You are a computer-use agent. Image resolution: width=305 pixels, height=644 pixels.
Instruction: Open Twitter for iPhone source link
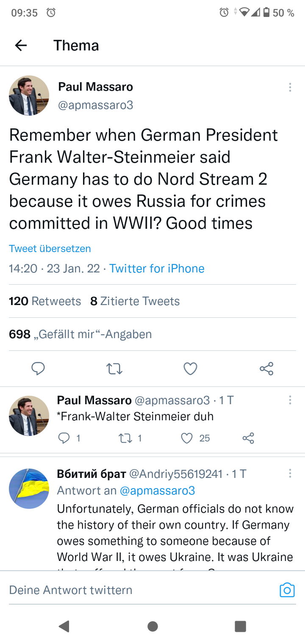(157, 269)
